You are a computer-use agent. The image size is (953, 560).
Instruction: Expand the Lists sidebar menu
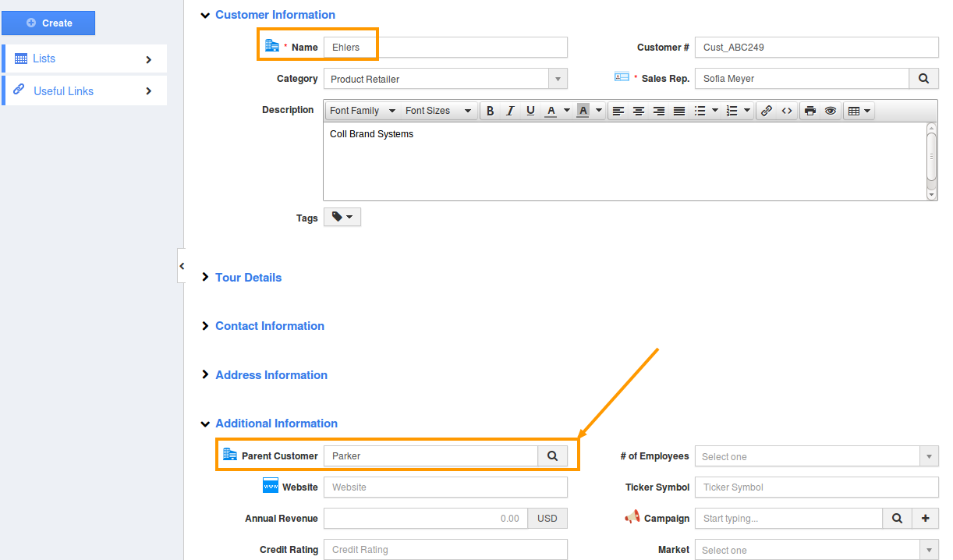[84, 58]
